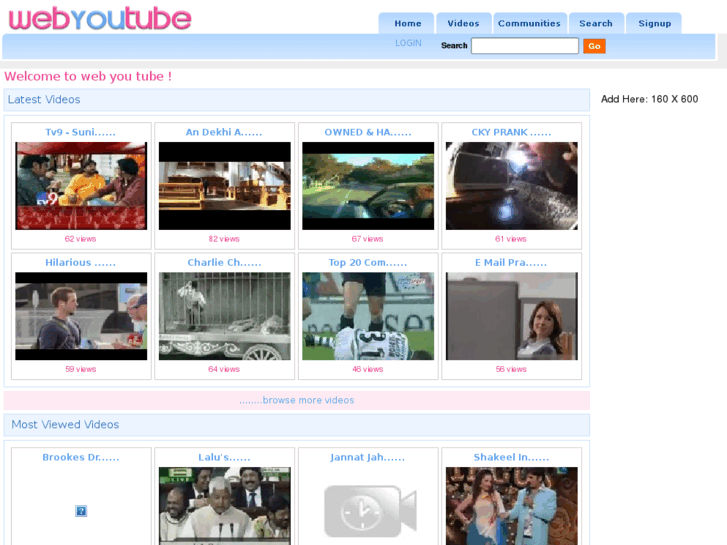Play the Hilarious video thumbnail

coord(81,316)
